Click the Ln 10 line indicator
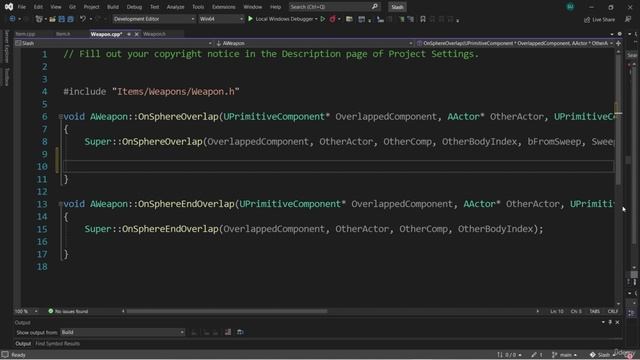Screen dimensions: 640x360 pos(557,311)
